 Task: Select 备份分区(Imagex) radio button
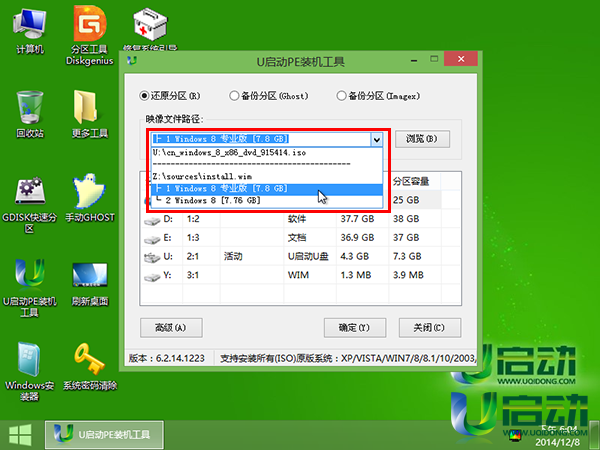click(x=341, y=96)
